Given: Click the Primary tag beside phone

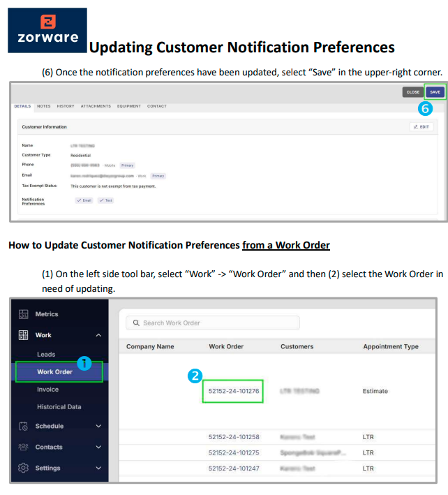Looking at the screenshot, I should coord(128,165).
